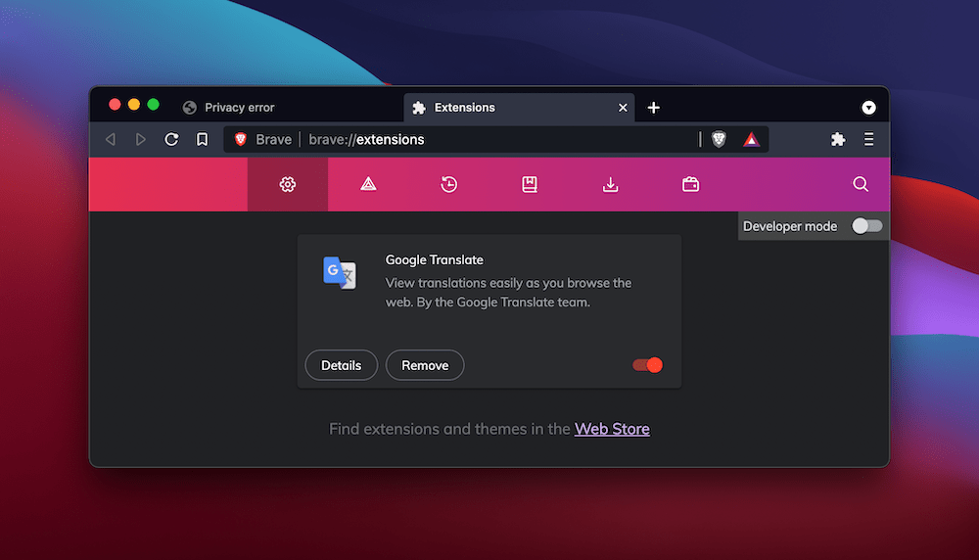Open the Settings gear section

287,184
